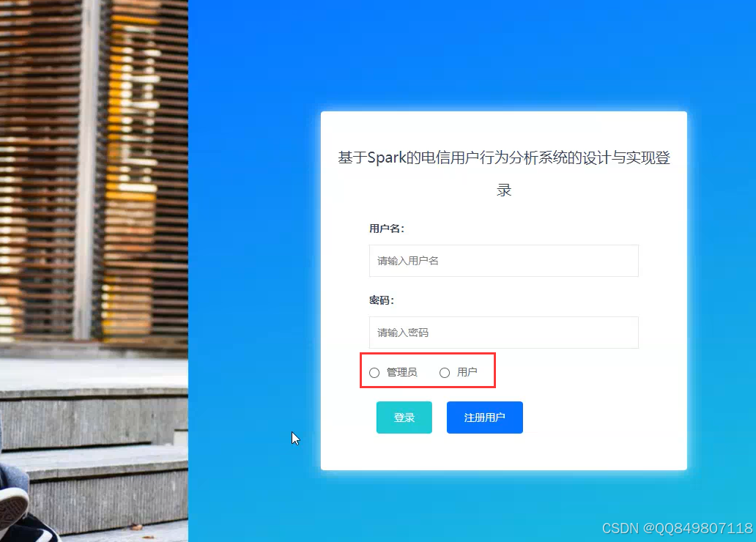Image resolution: width=756 pixels, height=542 pixels.
Task: Click the login page title heading
Action: (x=504, y=174)
